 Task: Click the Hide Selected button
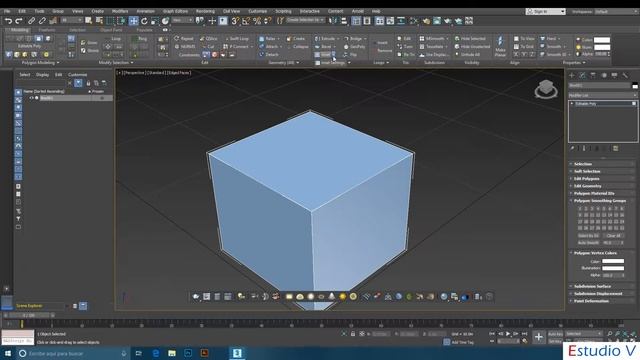pyautogui.click(x=470, y=39)
